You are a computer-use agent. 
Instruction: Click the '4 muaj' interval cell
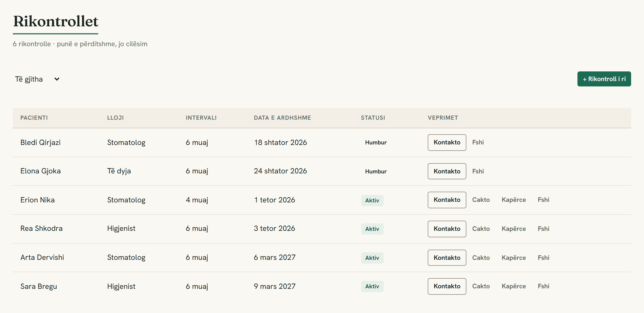[197, 200]
